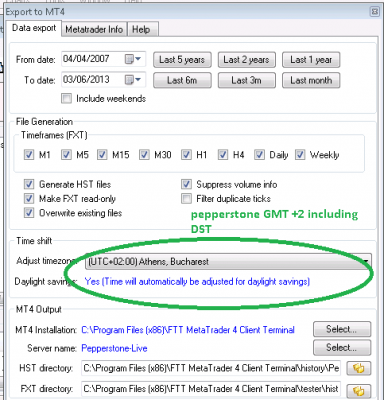Choose the Last month range
This screenshot has width=384, height=400.
pyautogui.click(x=311, y=80)
